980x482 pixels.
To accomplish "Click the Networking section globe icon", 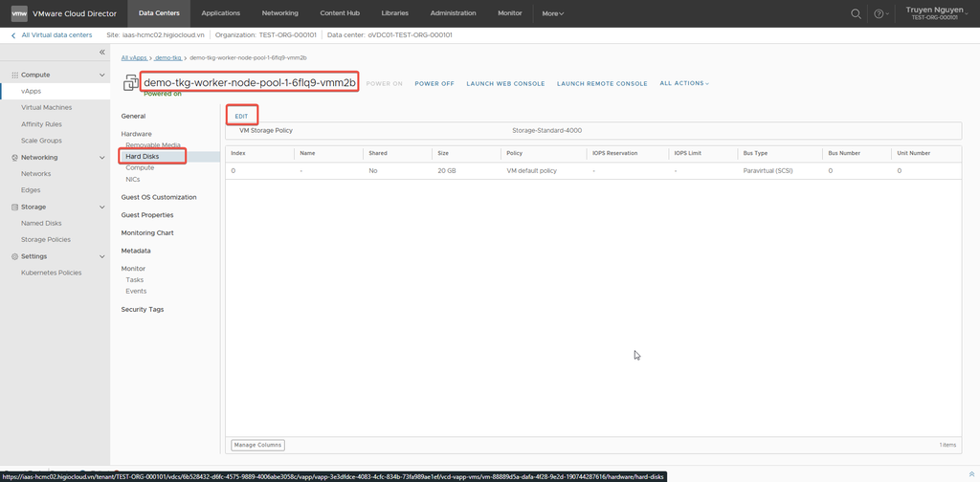I will click(x=13, y=158).
